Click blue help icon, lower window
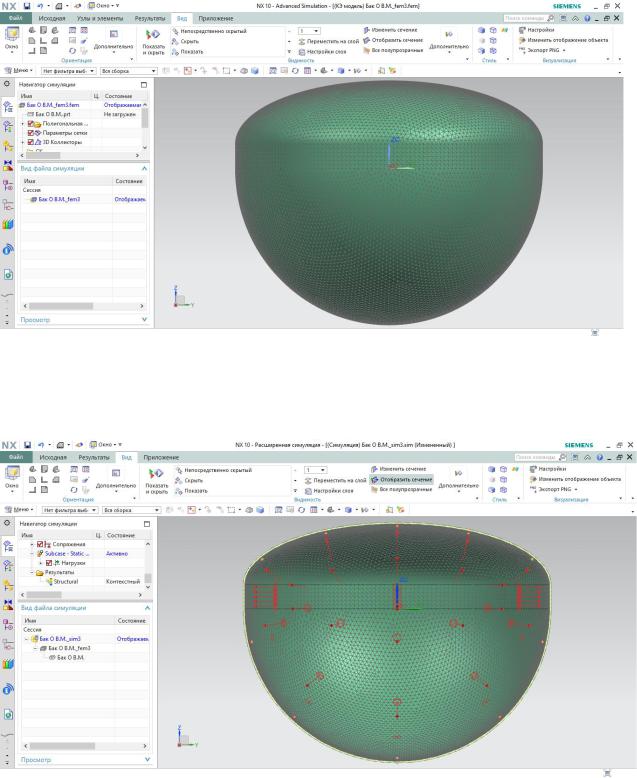This screenshot has height=778, width=637. pyautogui.click(x=600, y=457)
